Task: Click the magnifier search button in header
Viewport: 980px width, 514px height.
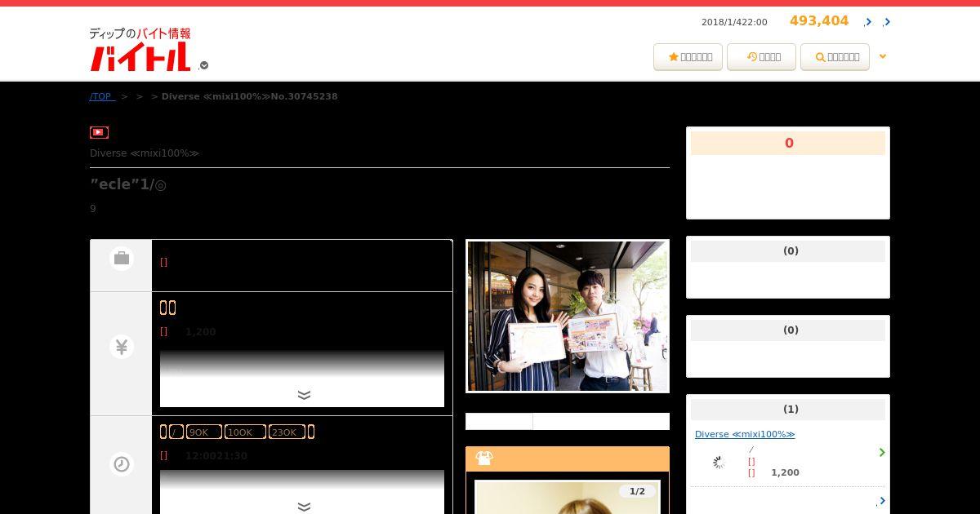Action: (835, 57)
